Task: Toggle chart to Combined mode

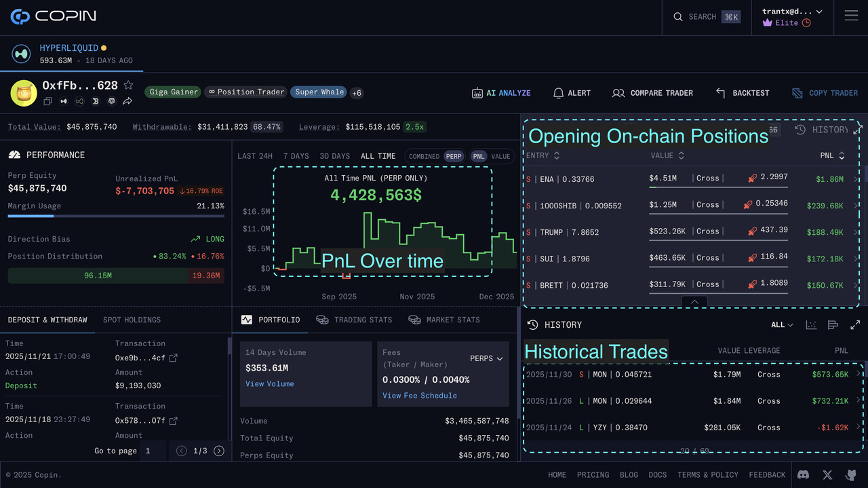Action: [x=424, y=156]
